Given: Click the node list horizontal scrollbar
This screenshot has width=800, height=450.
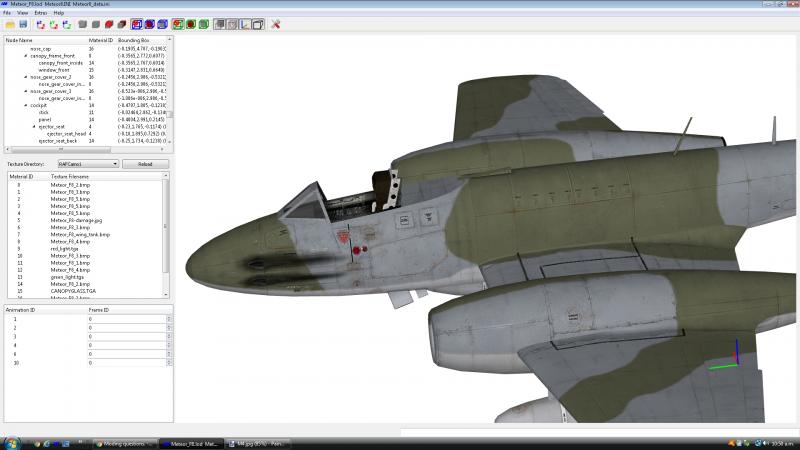Looking at the screenshot, I should pos(85,149).
